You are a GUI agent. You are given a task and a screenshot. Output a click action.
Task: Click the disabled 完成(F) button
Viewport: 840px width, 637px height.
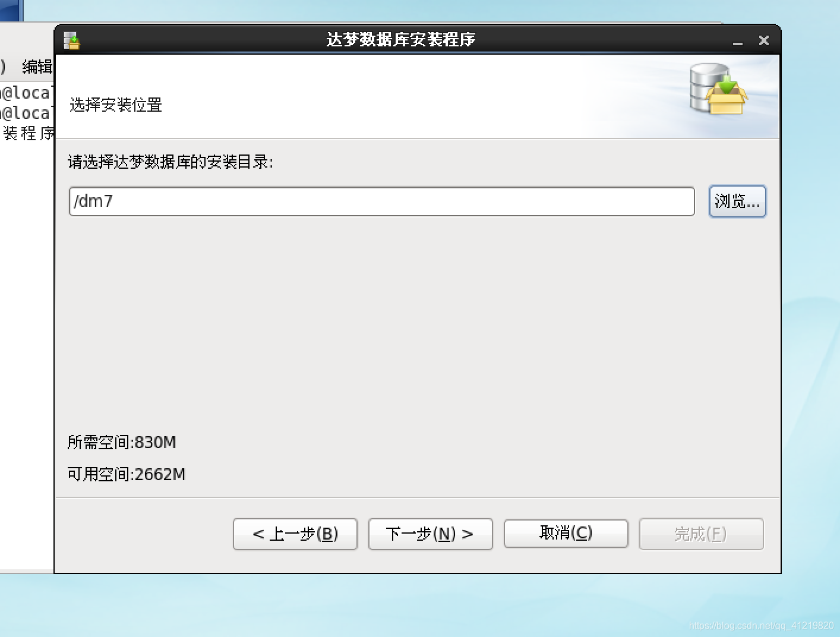tap(701, 534)
